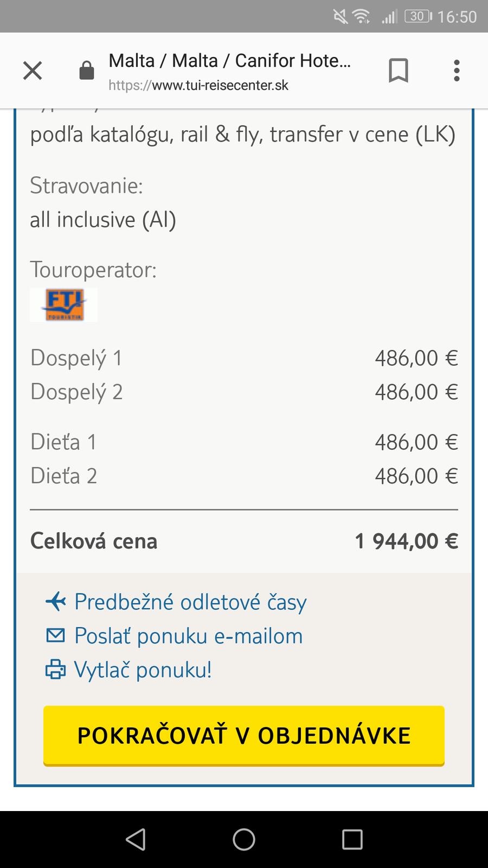Close the browser tab with X icon
This screenshot has height=868, width=488.
(33, 71)
